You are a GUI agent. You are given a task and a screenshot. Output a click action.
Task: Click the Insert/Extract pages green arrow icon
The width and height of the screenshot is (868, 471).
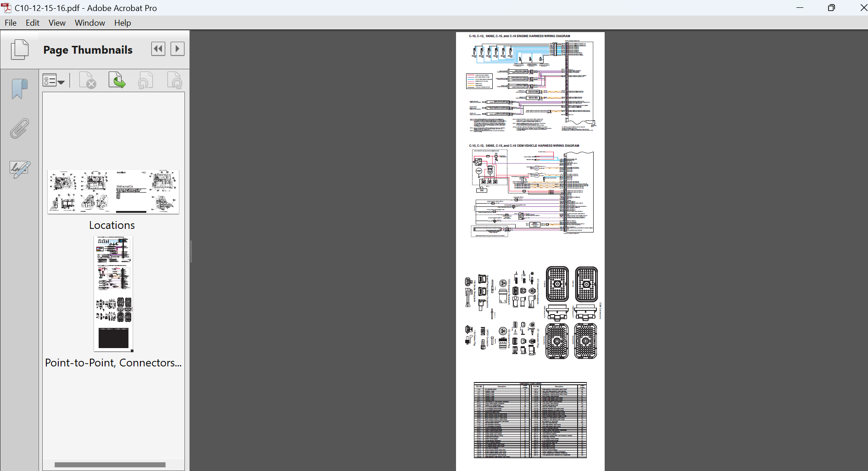coord(117,80)
